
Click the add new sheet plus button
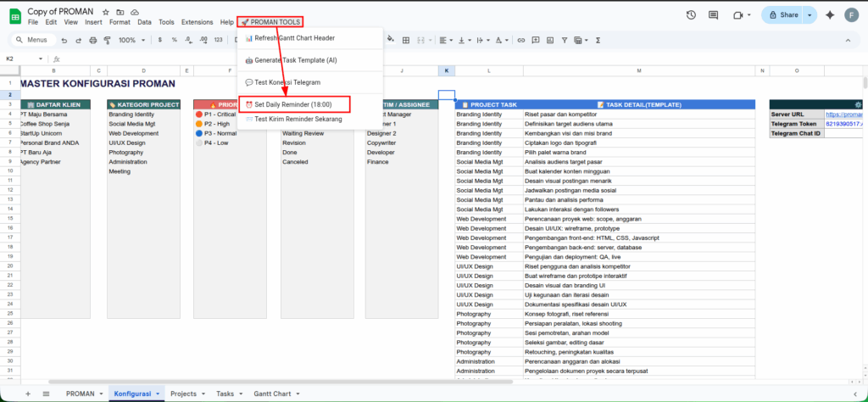point(27,394)
